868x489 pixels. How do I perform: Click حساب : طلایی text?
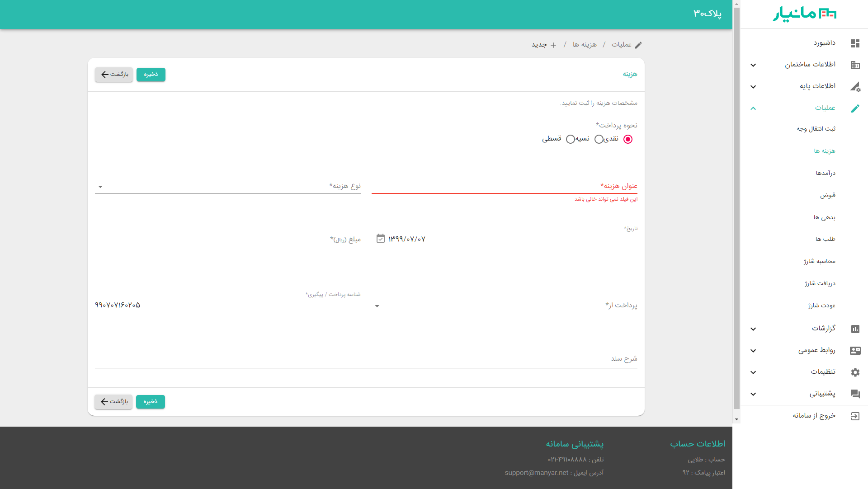[x=707, y=460]
